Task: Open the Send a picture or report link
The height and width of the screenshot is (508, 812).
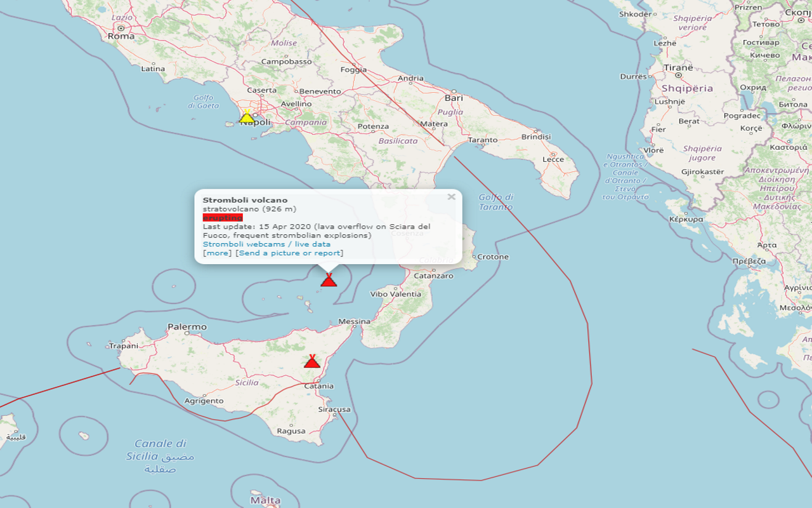Action: click(x=289, y=253)
